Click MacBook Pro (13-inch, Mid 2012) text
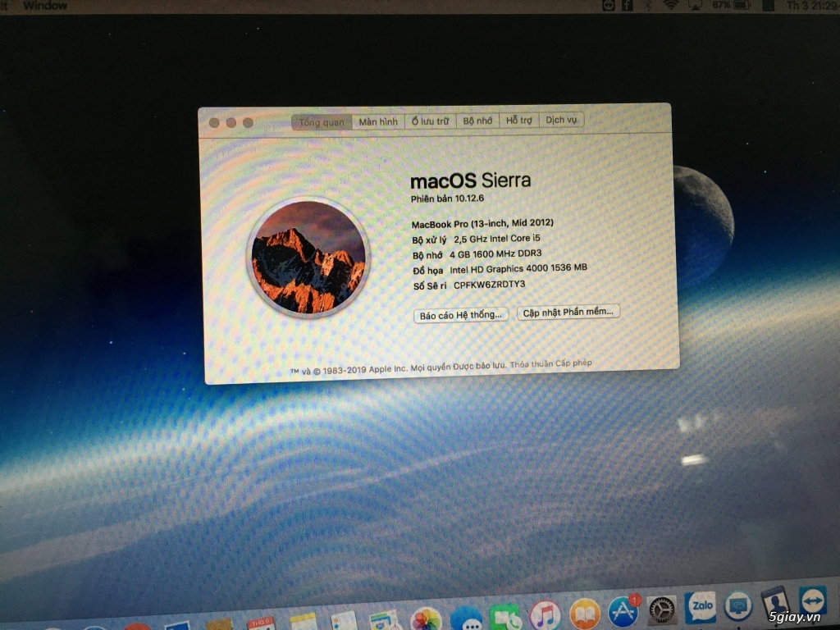Viewport: 840px width, 630px height. tap(482, 223)
